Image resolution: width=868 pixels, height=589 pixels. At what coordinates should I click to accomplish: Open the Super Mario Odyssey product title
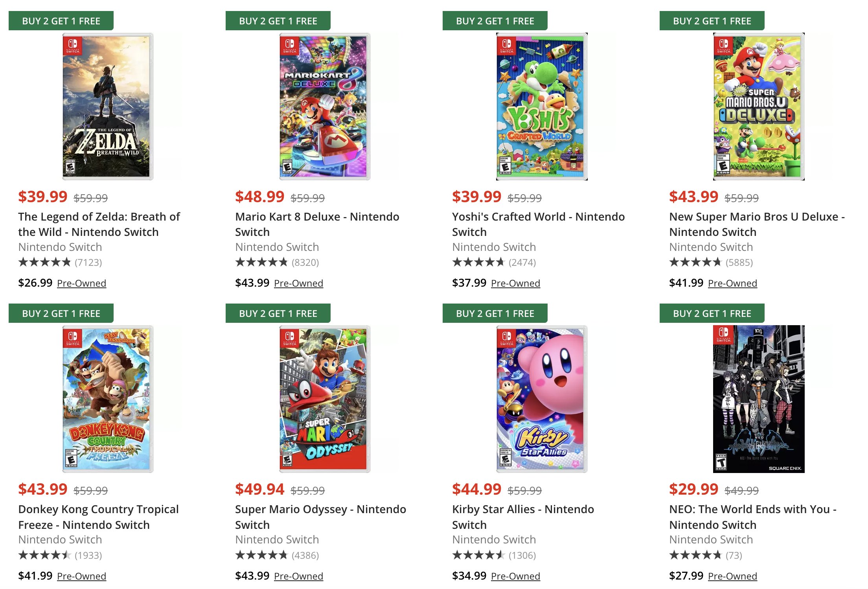click(x=321, y=517)
